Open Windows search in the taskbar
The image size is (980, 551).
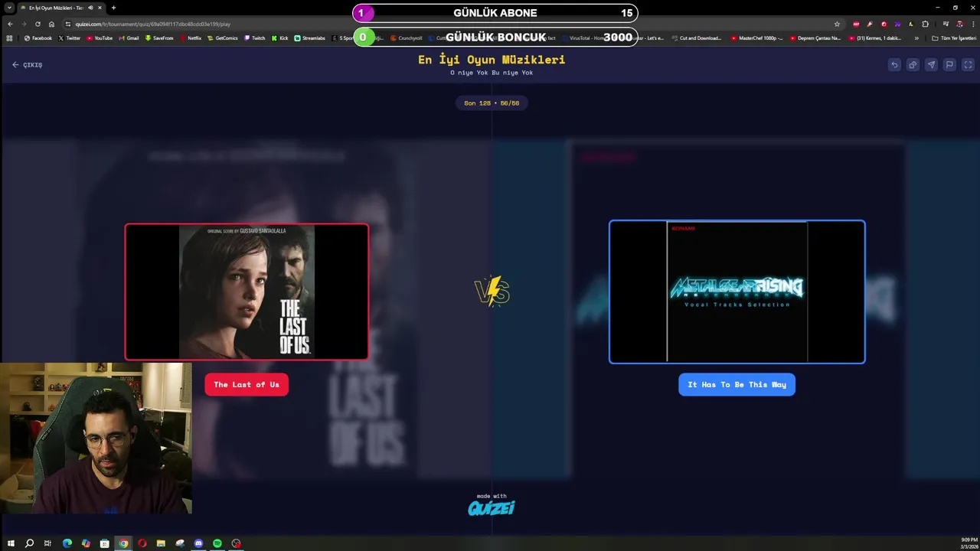29,543
